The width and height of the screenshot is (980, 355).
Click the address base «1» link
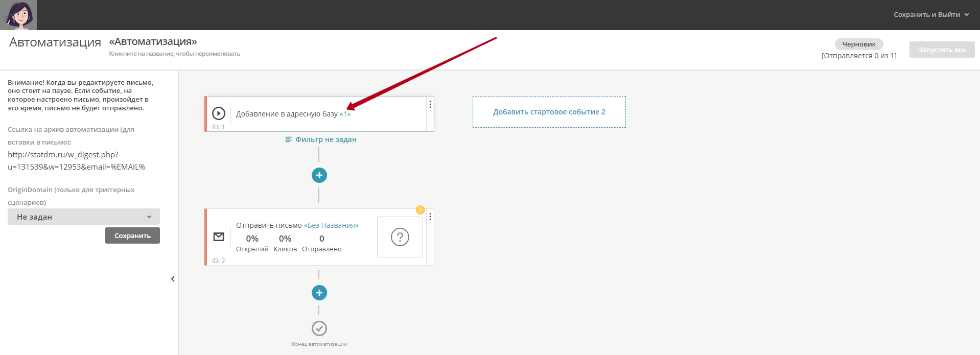click(x=345, y=114)
